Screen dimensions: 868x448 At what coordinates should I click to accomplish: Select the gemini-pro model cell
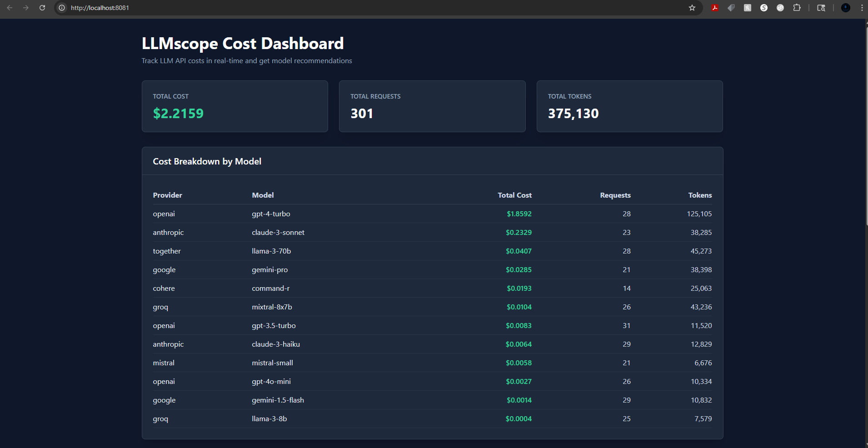(x=269, y=269)
